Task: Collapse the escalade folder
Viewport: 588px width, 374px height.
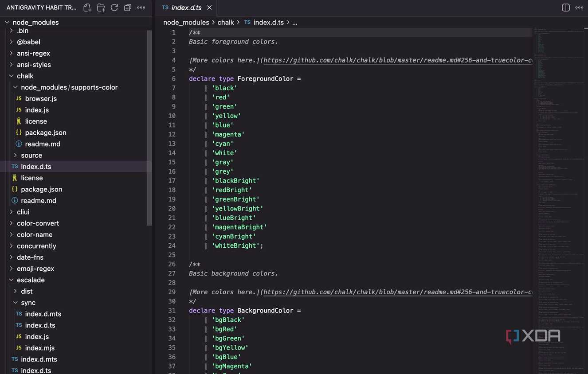Action: coord(76,280)
